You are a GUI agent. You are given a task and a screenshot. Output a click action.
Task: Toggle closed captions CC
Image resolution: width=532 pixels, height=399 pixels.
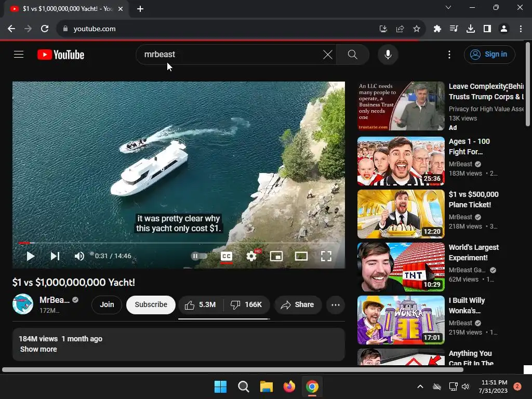tap(227, 257)
